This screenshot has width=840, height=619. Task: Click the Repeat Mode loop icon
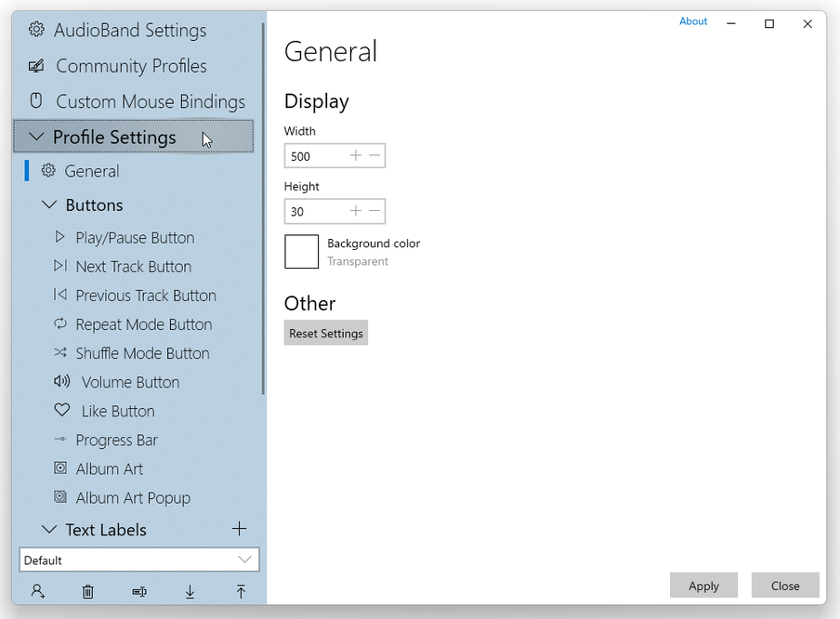(x=60, y=323)
